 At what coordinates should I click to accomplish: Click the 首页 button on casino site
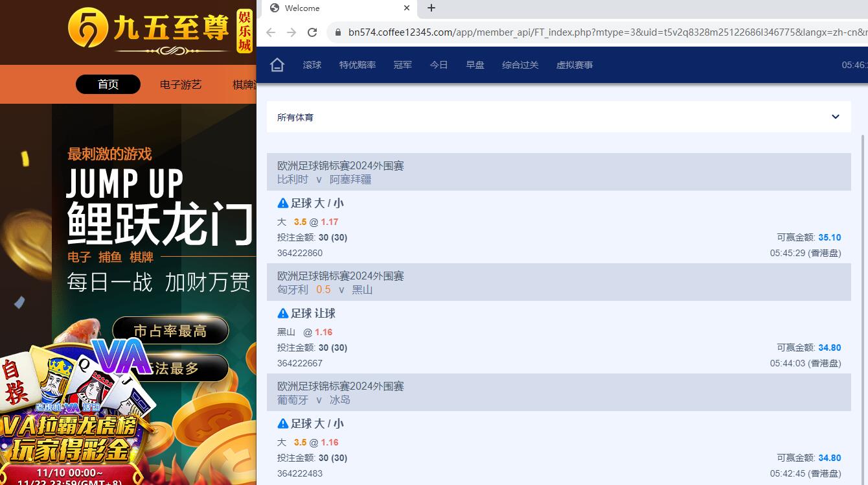(108, 84)
